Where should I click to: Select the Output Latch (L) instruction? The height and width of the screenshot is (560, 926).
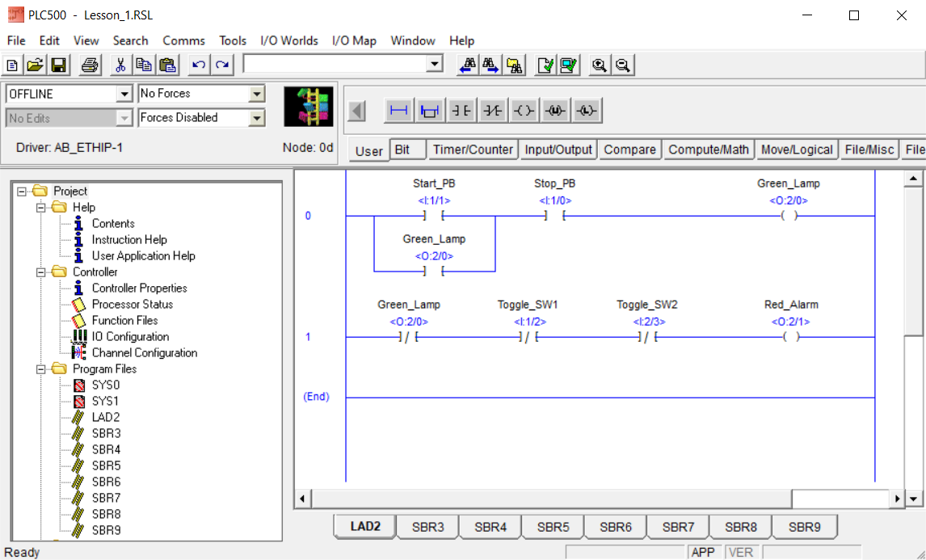587,111
